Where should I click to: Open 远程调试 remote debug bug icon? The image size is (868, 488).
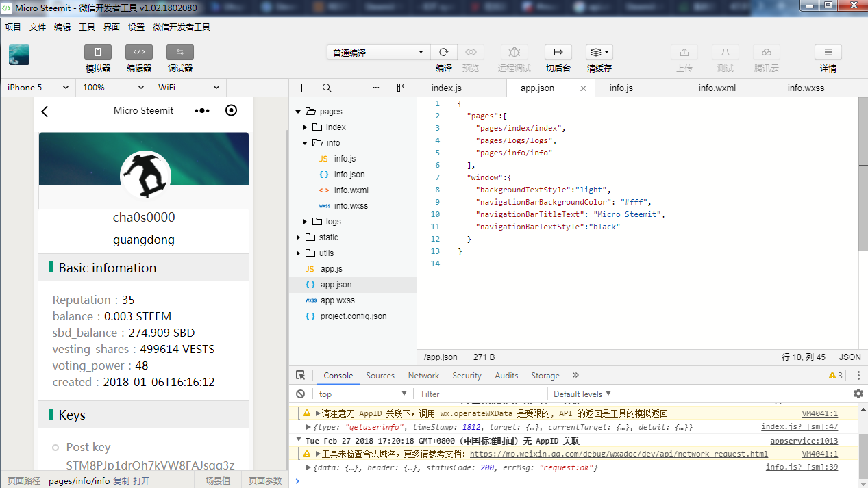tap(514, 52)
